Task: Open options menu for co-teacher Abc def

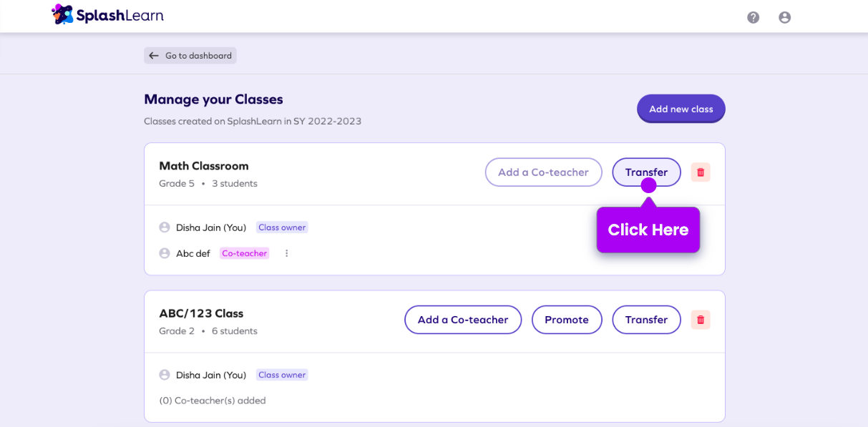Action: tap(286, 253)
